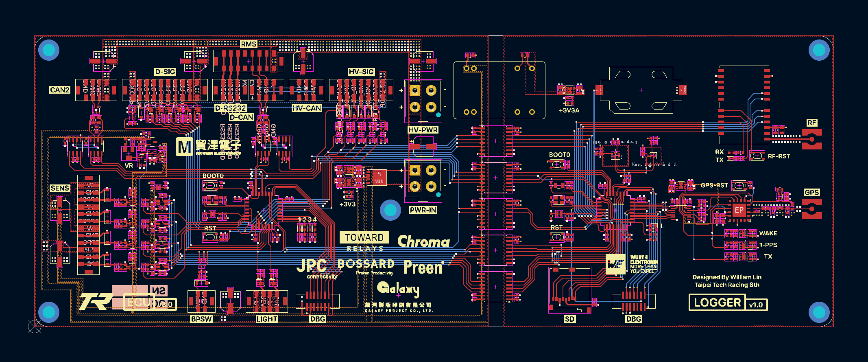868x362 pixels.
Task: Select the HV-PWR label
Action: pos(423,130)
